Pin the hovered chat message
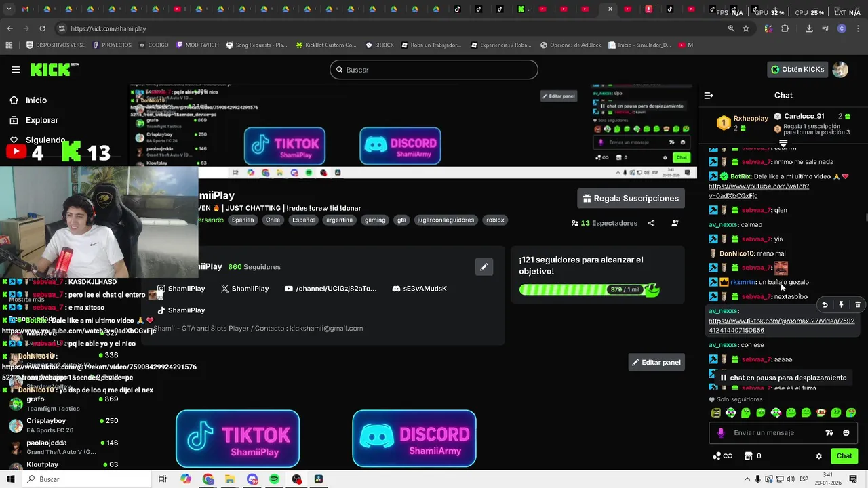This screenshot has width=868, height=488. pos(841,305)
